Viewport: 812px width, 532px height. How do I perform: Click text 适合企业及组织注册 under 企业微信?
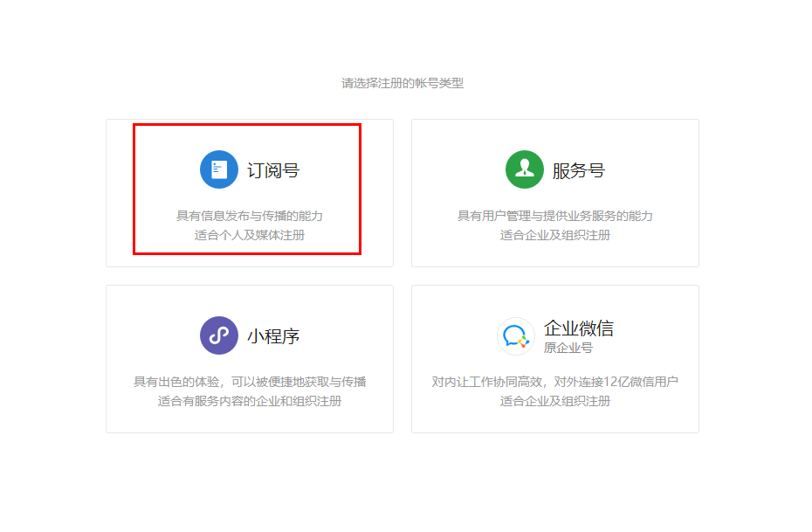pyautogui.click(x=555, y=400)
